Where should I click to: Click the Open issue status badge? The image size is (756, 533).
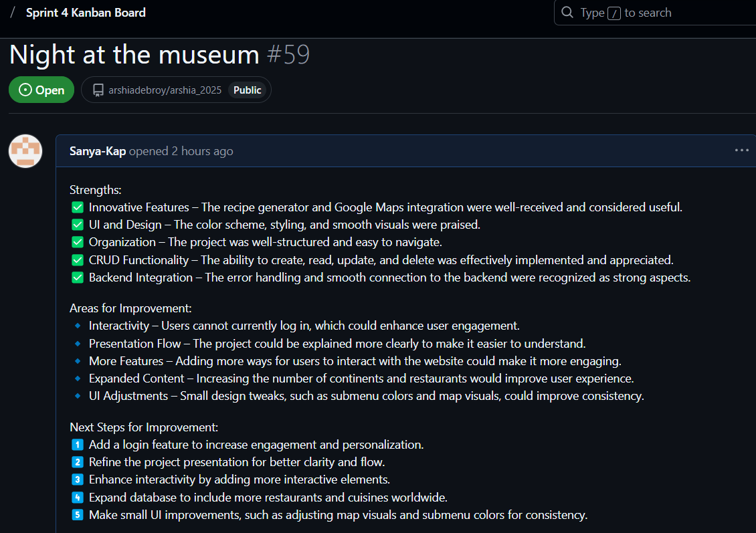tap(41, 90)
